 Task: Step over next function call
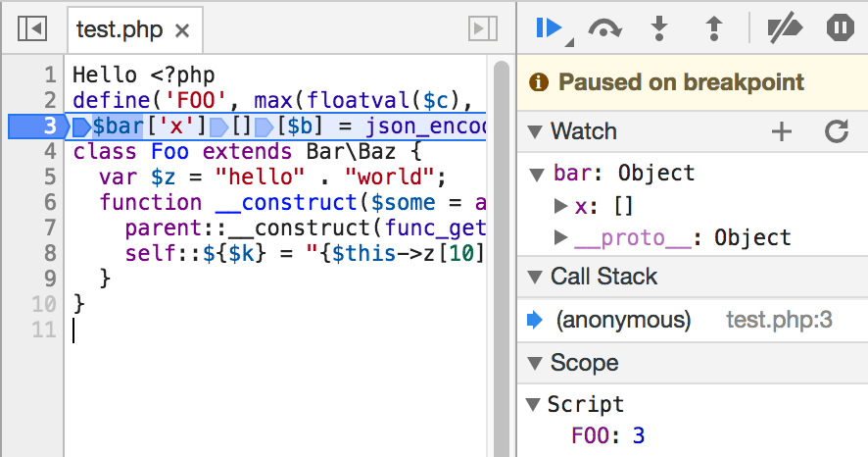(x=604, y=28)
